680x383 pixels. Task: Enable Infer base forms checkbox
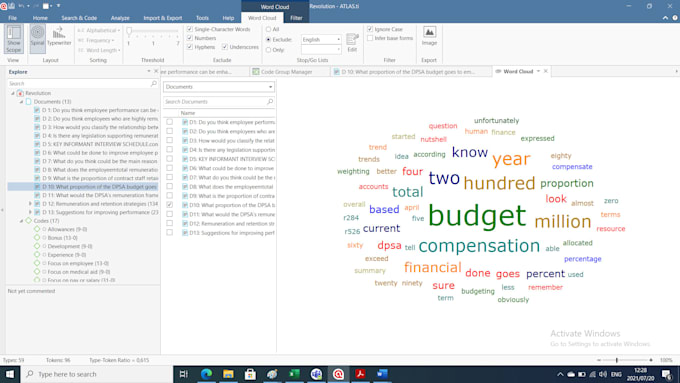[x=370, y=38]
